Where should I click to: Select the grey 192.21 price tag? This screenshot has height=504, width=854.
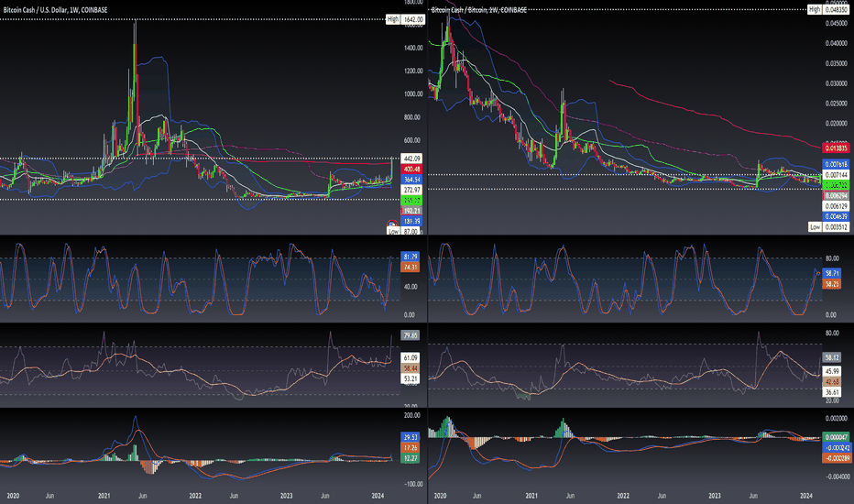pyautogui.click(x=411, y=211)
